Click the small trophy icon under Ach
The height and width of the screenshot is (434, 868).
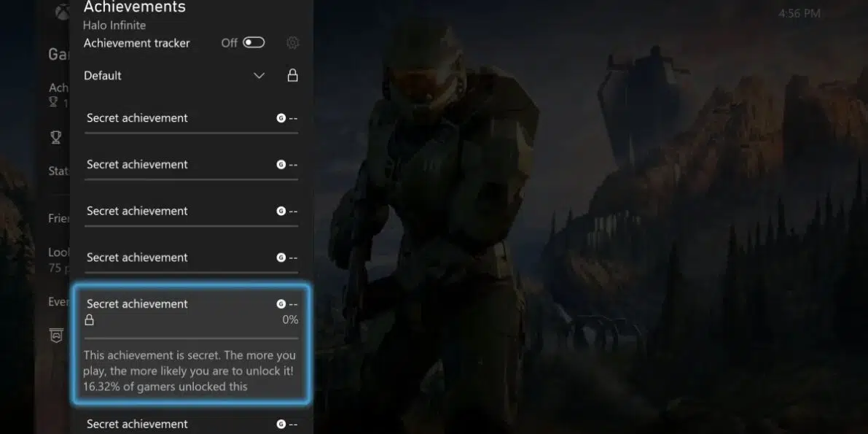(53, 102)
